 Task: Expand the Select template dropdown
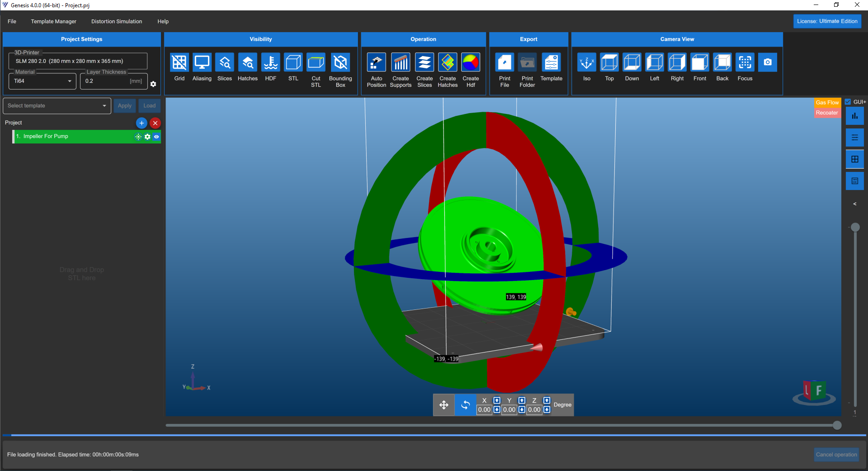pyautogui.click(x=57, y=106)
